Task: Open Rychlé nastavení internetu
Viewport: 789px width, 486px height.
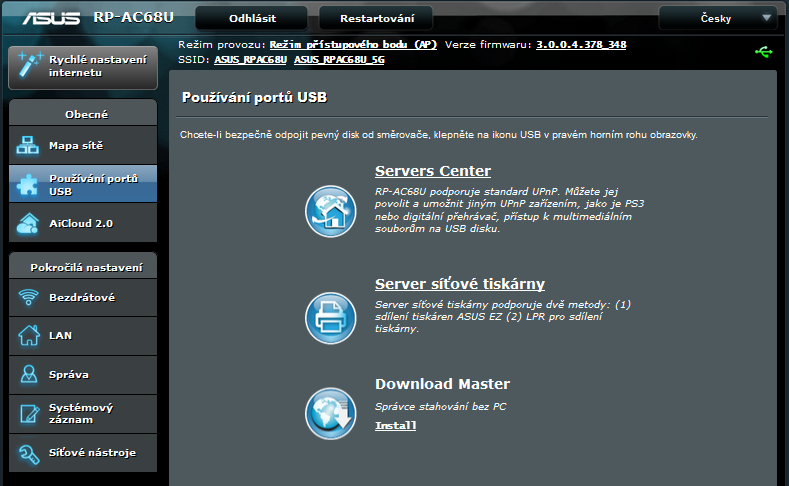Action: (x=83, y=67)
